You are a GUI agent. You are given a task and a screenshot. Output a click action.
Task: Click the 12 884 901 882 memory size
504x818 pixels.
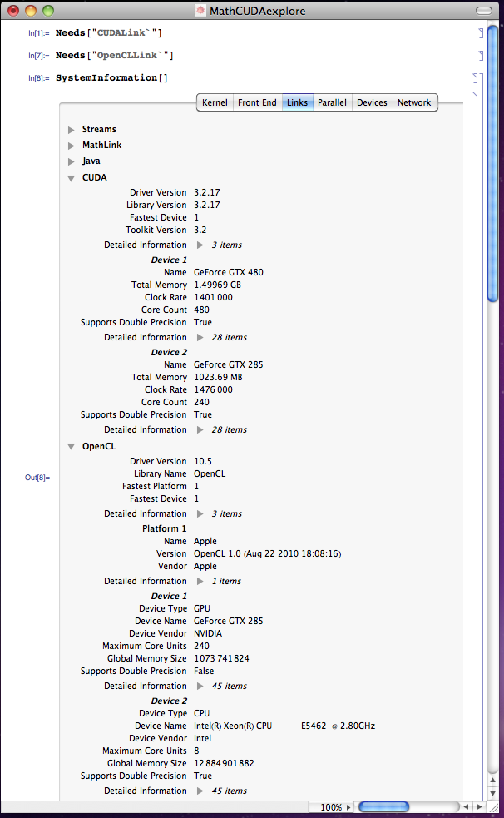pos(224,763)
